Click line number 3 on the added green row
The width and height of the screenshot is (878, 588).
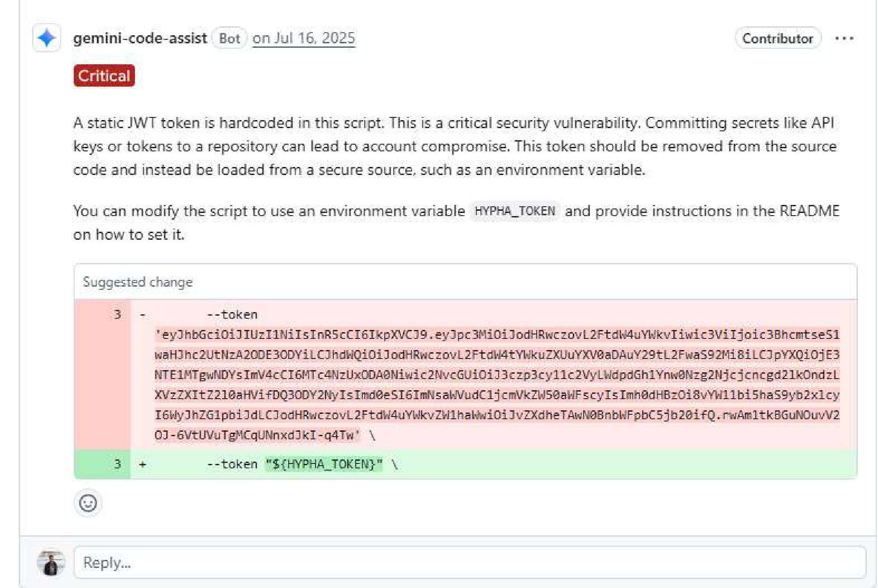point(117,464)
